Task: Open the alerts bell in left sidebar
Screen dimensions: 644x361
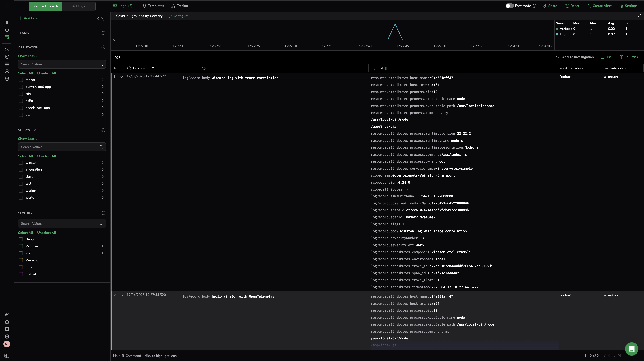Action: coord(7,30)
